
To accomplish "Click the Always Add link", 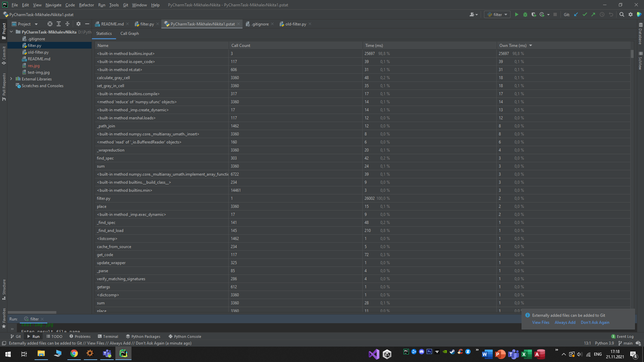I will pos(565,322).
